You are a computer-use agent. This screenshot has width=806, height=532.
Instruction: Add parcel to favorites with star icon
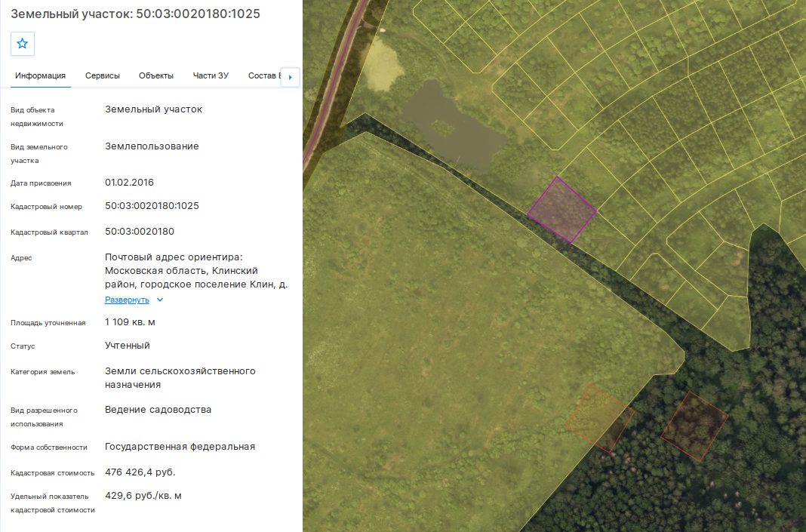click(22, 44)
